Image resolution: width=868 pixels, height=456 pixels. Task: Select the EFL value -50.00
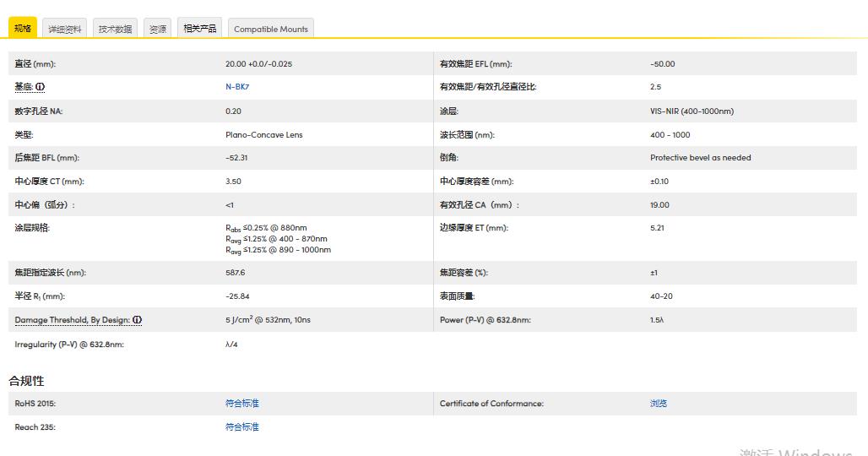(663, 63)
